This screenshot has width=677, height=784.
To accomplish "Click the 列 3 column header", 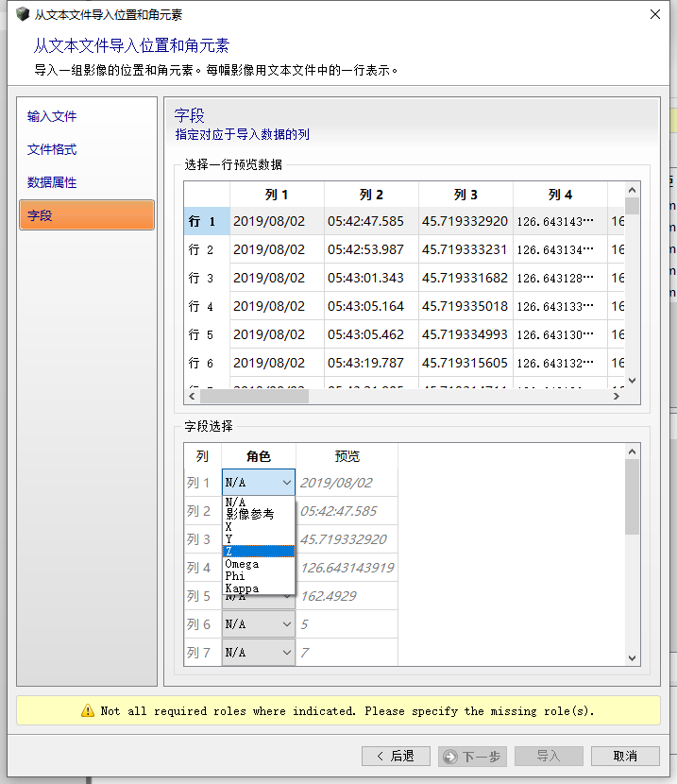I will [x=465, y=195].
